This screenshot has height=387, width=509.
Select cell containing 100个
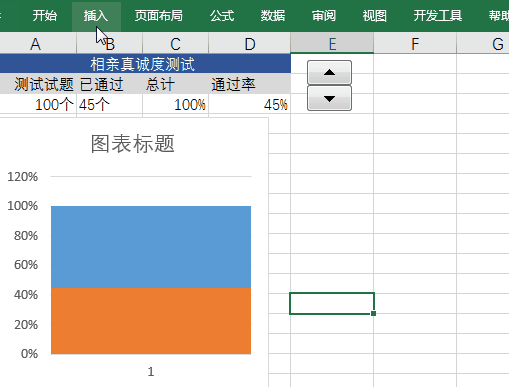pyautogui.click(x=38, y=104)
